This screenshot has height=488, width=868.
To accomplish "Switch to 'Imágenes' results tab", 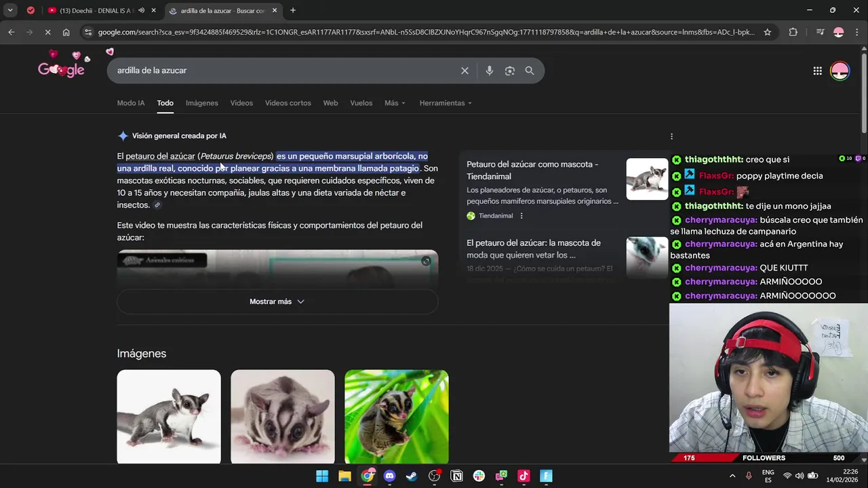I will coord(202,103).
